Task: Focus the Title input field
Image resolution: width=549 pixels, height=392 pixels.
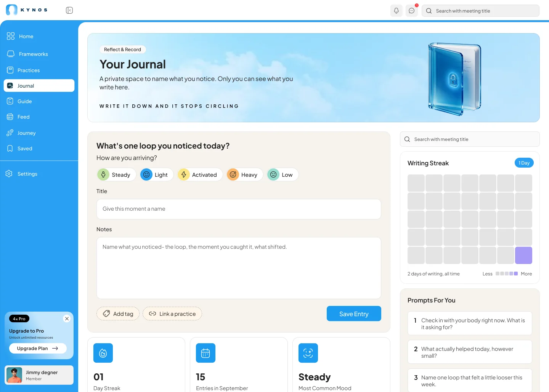Action: pyautogui.click(x=239, y=209)
